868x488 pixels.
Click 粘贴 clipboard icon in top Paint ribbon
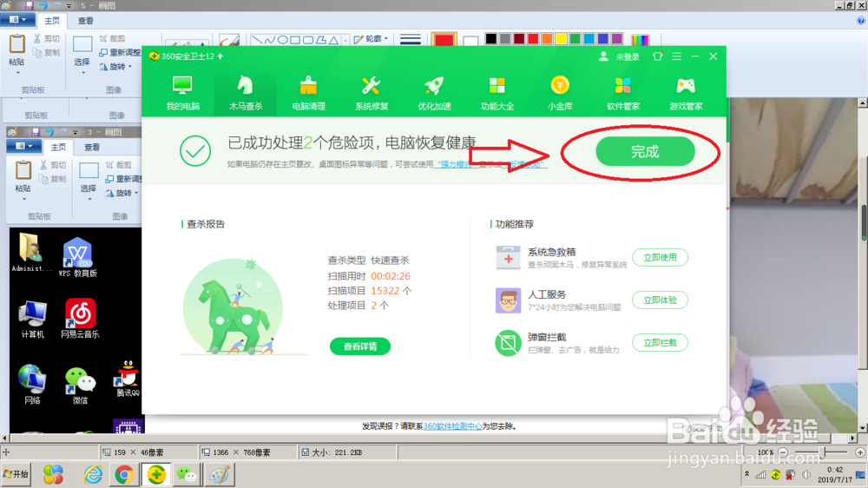pos(16,44)
